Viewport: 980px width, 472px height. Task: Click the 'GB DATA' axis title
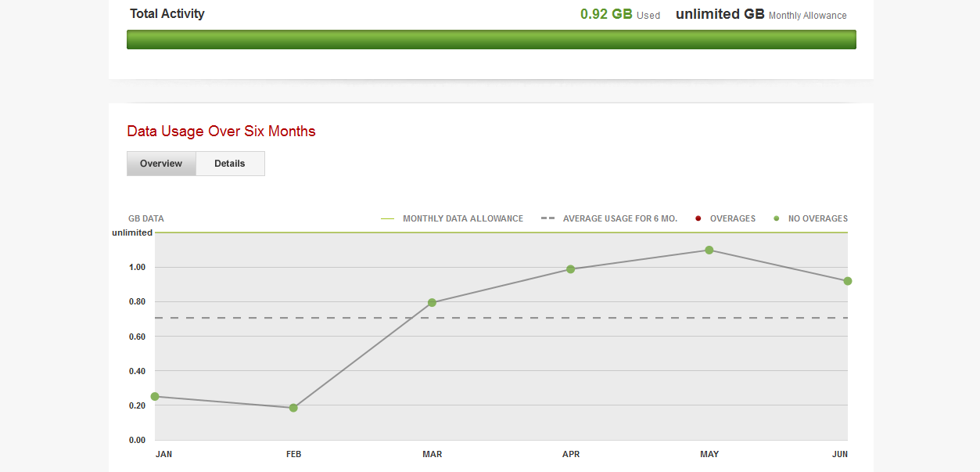(146, 218)
